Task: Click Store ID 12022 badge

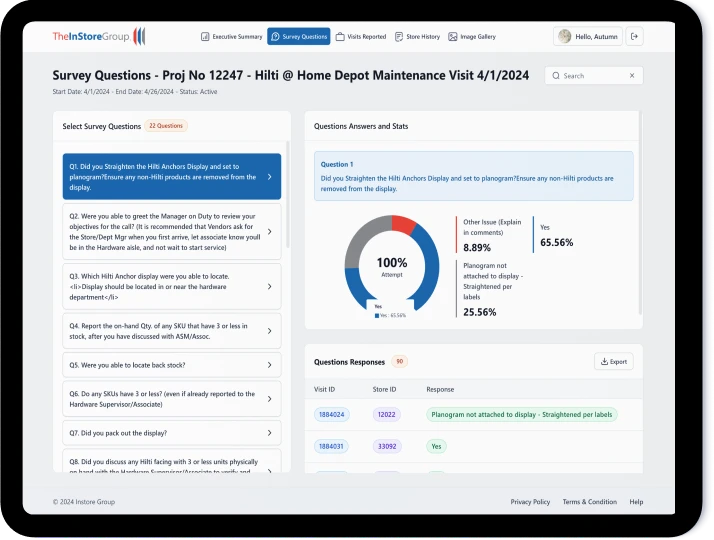Action: [x=387, y=414]
